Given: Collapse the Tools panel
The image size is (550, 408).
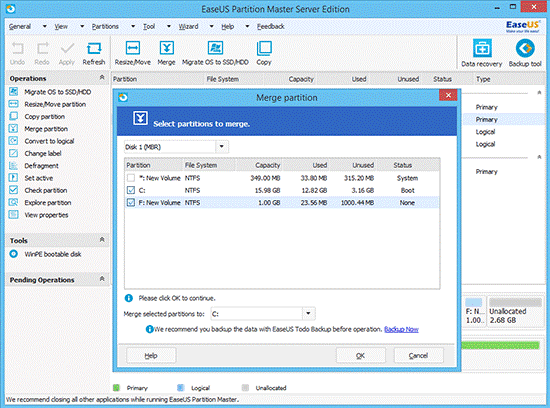Looking at the screenshot, I should click(102, 240).
